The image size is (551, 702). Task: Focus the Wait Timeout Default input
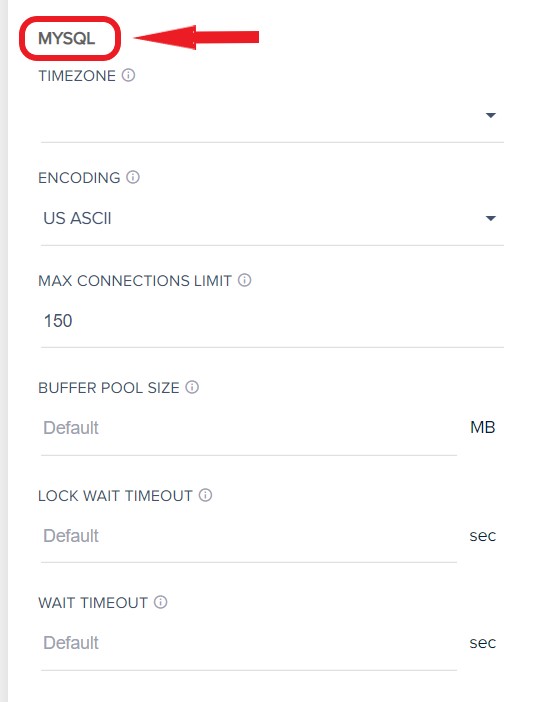tap(249, 643)
